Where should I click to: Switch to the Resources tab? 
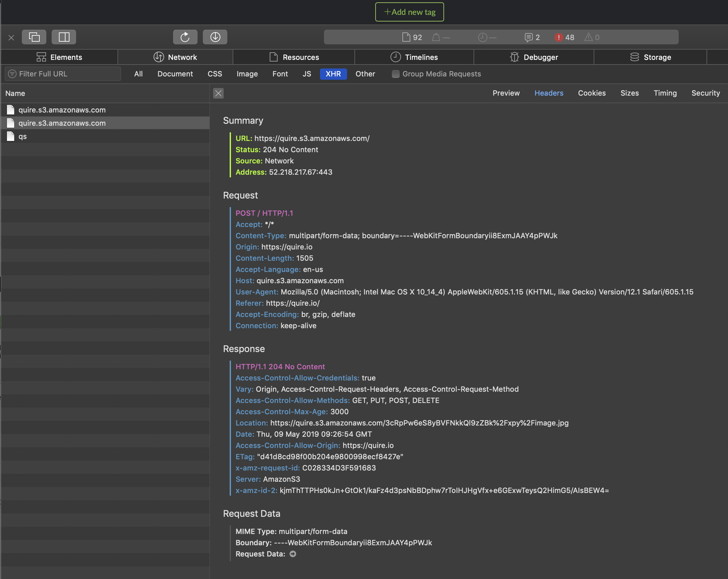(x=294, y=57)
